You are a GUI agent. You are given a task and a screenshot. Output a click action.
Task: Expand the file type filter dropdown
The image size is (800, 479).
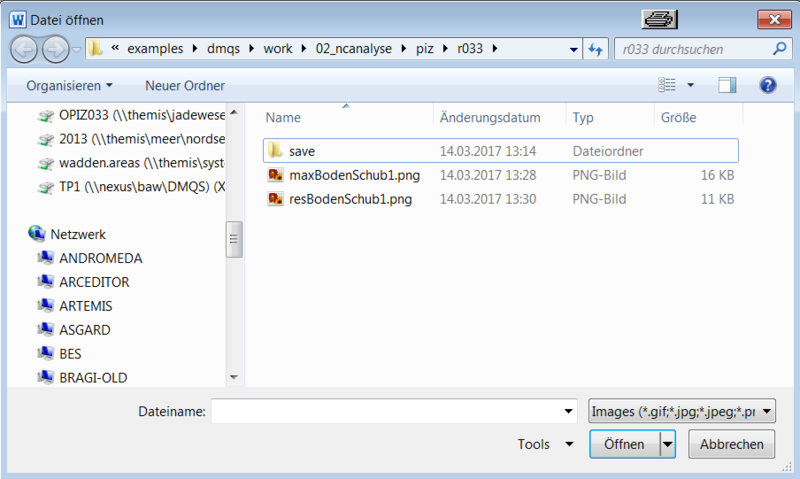click(767, 411)
